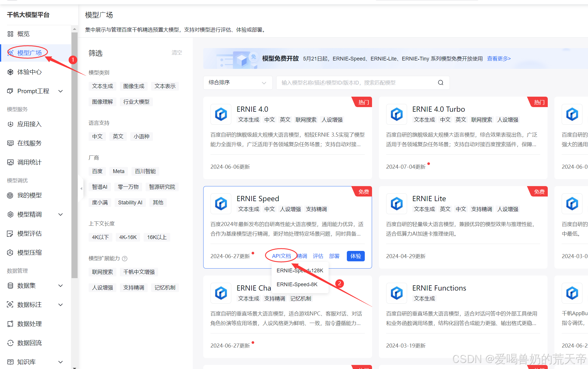Open the API文档 link on ERNIE Speed
Image resolution: width=588 pixels, height=369 pixels.
(x=281, y=256)
